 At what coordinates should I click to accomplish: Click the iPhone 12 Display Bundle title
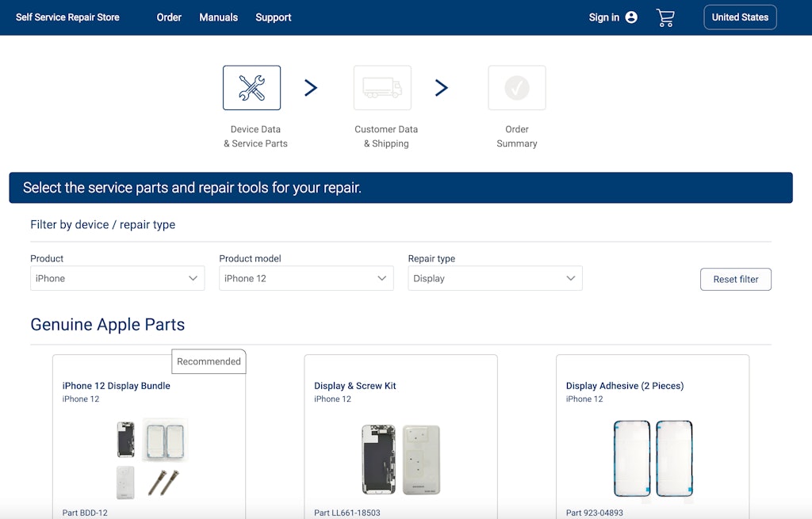[117, 386]
